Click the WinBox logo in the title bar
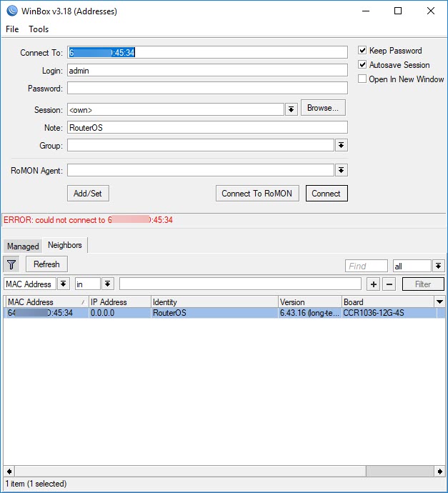 [12, 11]
